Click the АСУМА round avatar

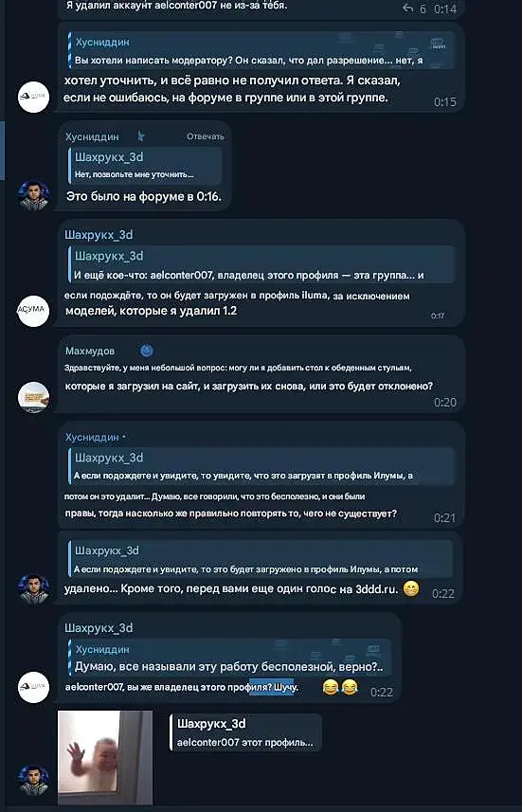pyautogui.click(x=33, y=311)
